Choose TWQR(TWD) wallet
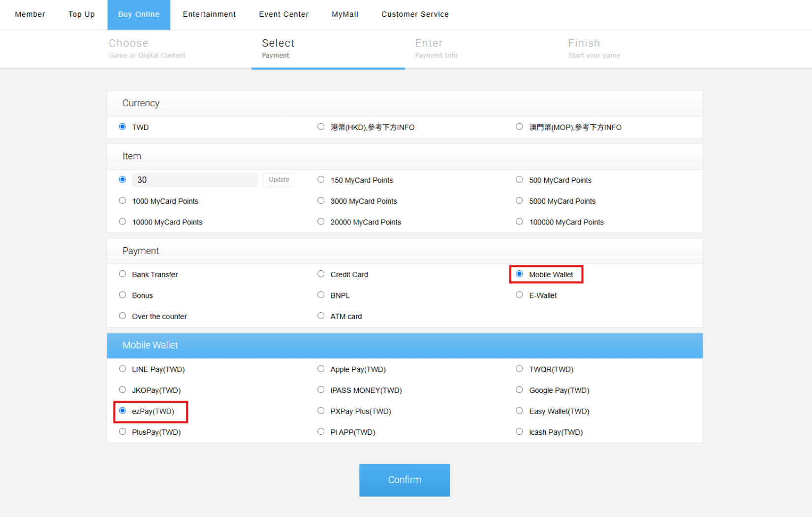The image size is (812, 517). 519,369
